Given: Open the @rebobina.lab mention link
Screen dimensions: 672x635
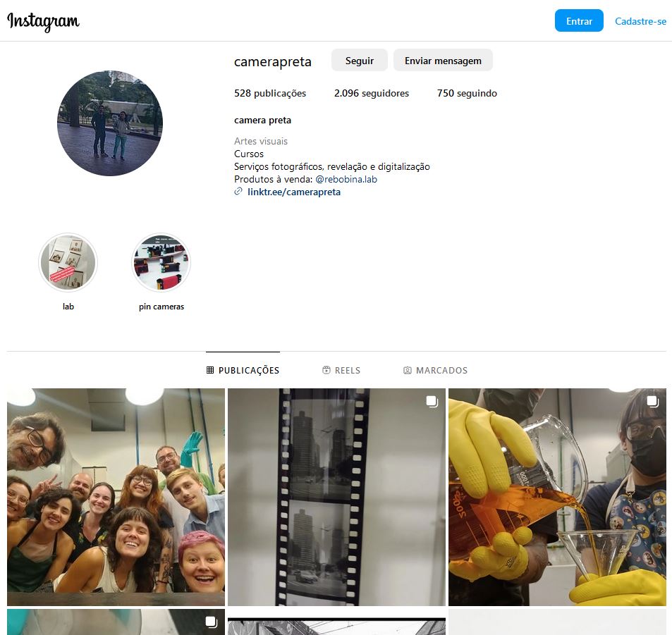Looking at the screenshot, I should pyautogui.click(x=346, y=179).
